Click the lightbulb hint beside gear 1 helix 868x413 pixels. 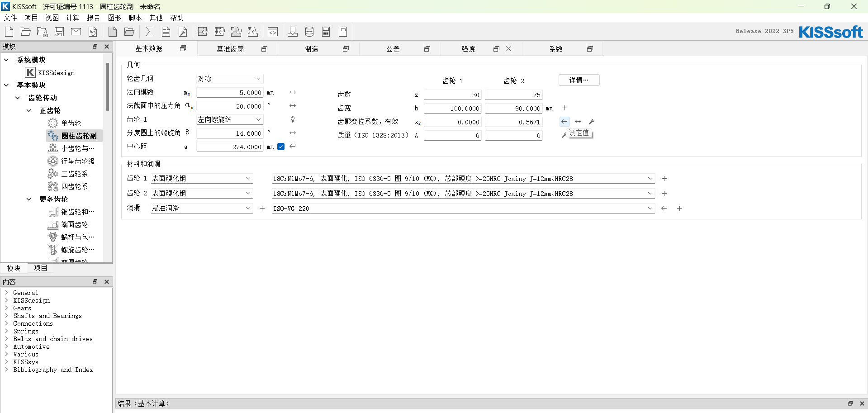[x=293, y=119]
